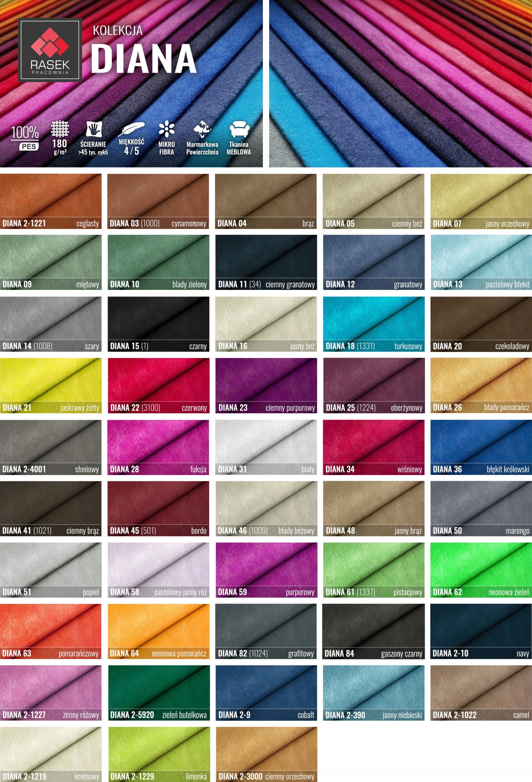
Task: Select the DIANA 2-4001 słoniowy swatch
Action: tap(51, 447)
